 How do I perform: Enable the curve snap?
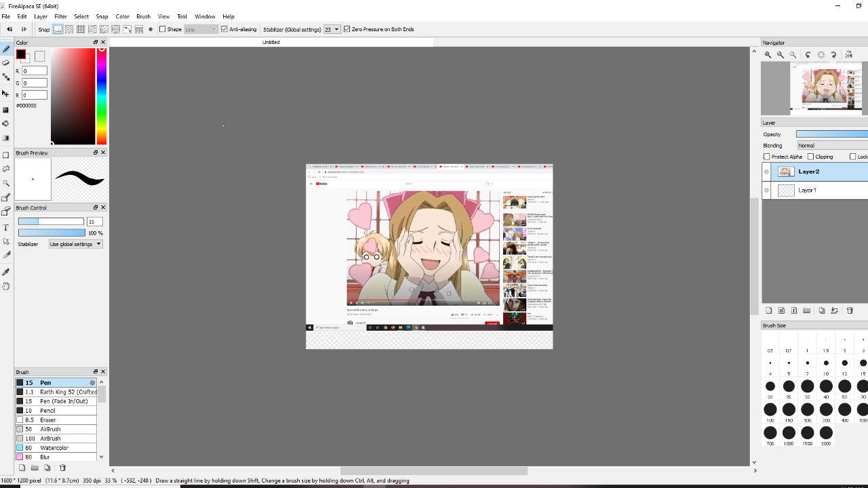click(127, 29)
